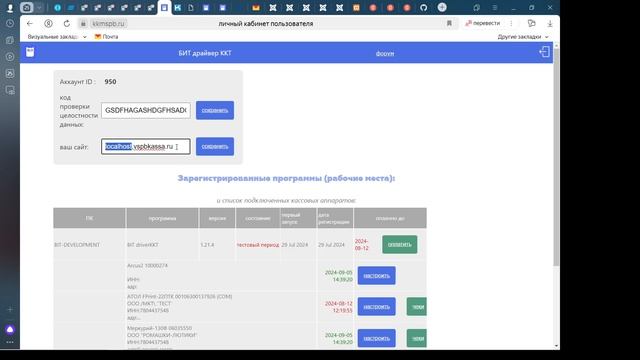Viewport: 640px width, 360px height.
Task: Switch to the GitHub tab
Action: click(424, 7)
